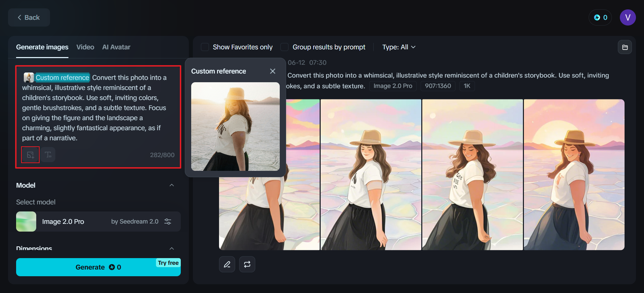This screenshot has height=293, width=644.
Task: Switch to the Generate images tab
Action: [42, 47]
